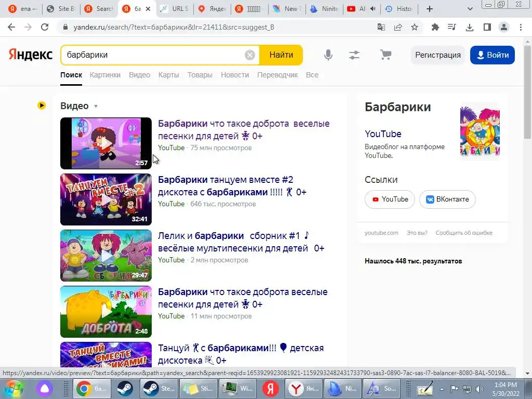
Task: Open the Танцуй с барбариками video link
Action: click(241, 354)
